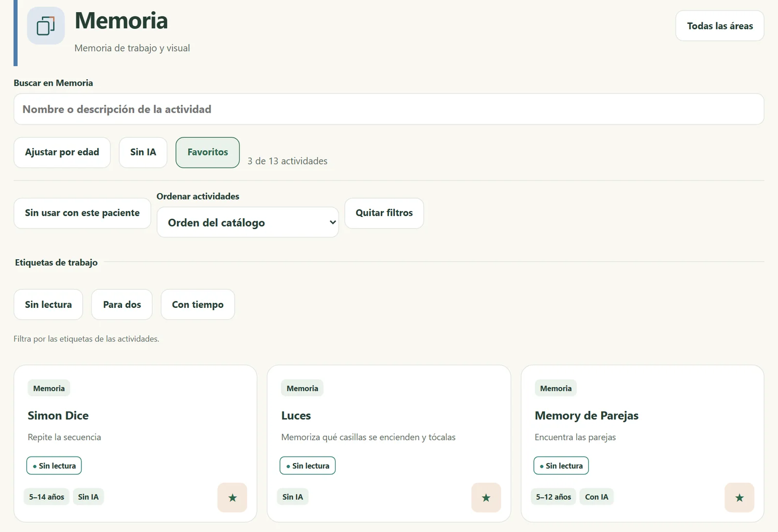Click the Encuentra las parejas description
This screenshot has width=778, height=532.
[575, 437]
